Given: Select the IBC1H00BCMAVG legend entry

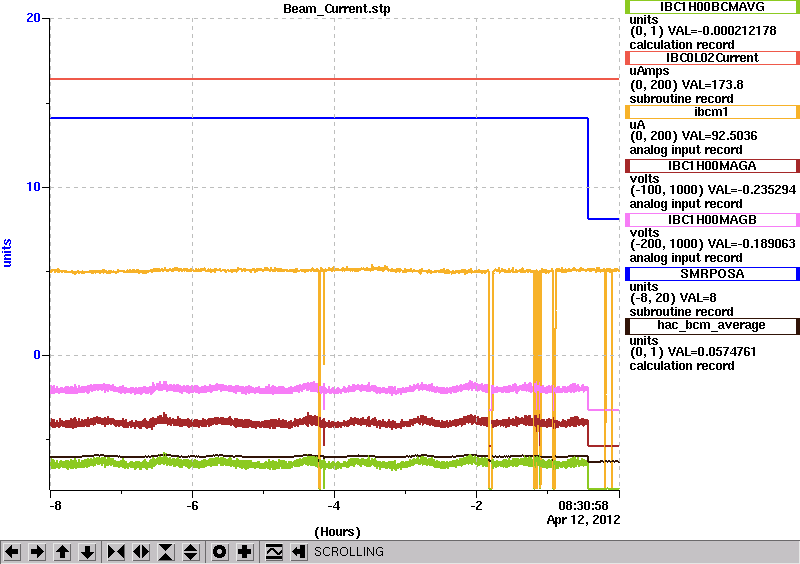Looking at the screenshot, I should coord(712,7).
